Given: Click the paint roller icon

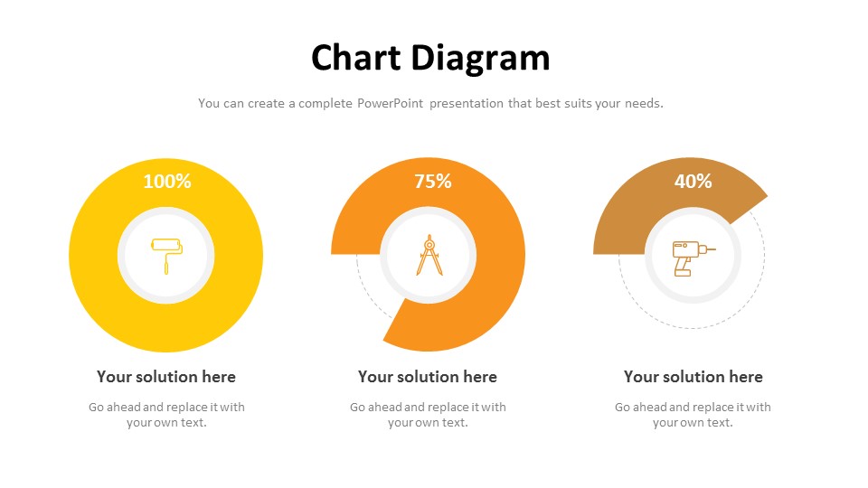Looking at the screenshot, I should click(166, 256).
